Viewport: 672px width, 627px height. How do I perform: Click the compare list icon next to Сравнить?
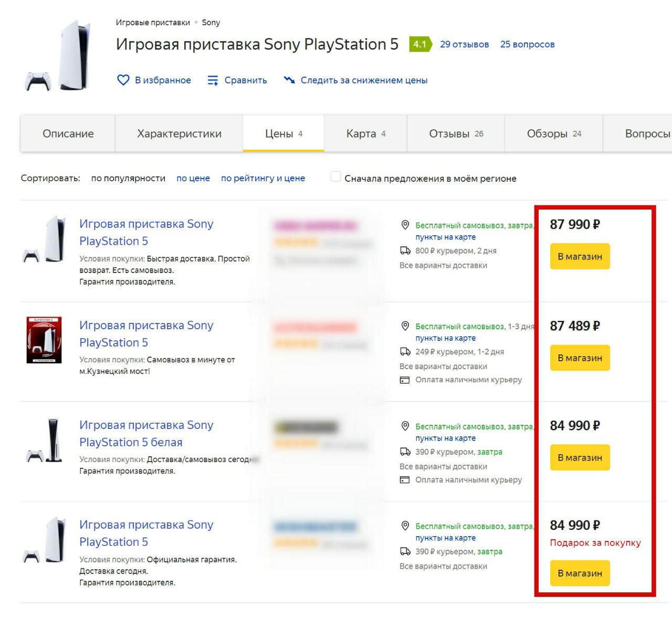pos(213,80)
